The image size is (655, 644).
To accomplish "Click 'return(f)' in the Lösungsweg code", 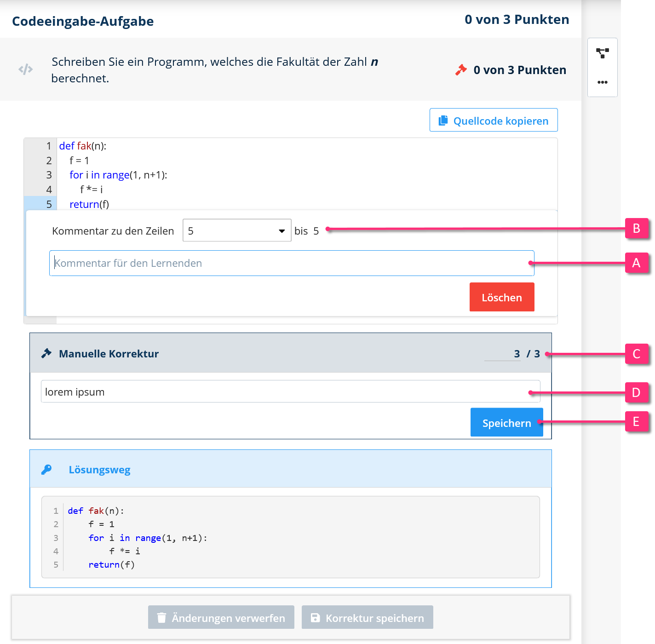I will (x=111, y=564).
